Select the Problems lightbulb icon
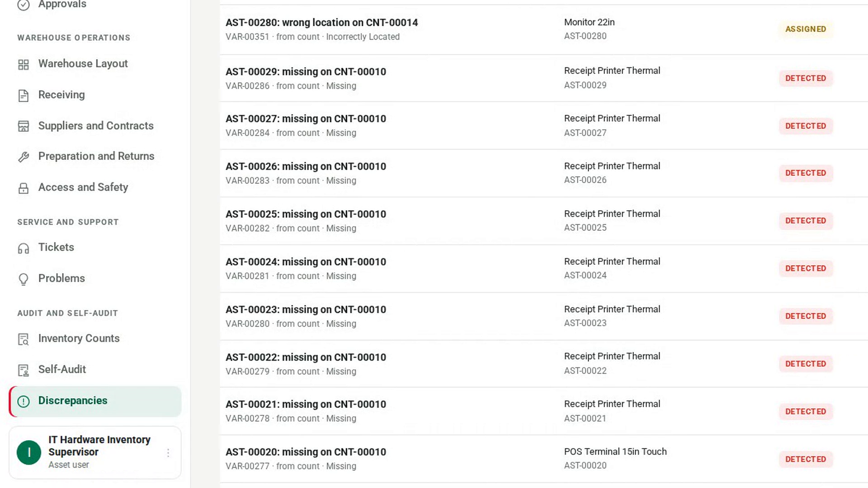 tap(24, 279)
